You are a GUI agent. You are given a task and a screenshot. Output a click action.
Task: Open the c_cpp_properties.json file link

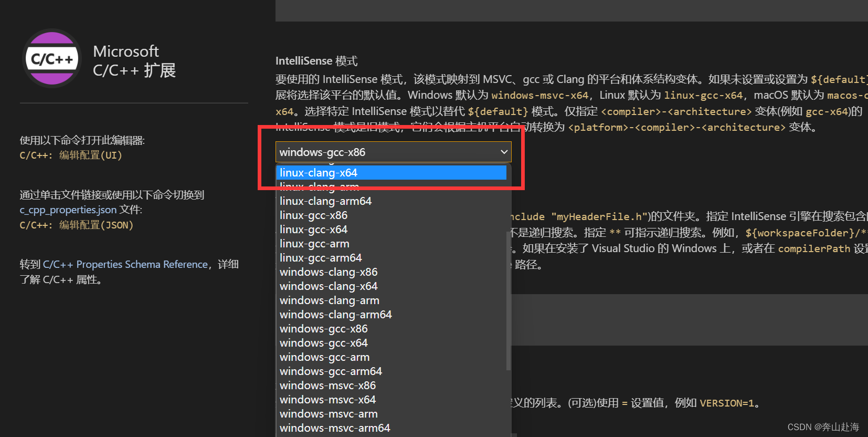click(x=68, y=210)
